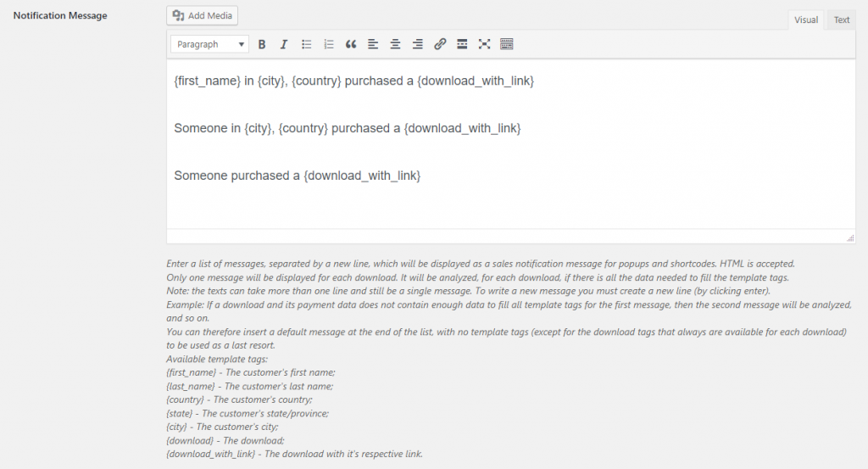The height and width of the screenshot is (469, 868).
Task: Click the '{country} - The customer's country' line
Action: (239, 399)
